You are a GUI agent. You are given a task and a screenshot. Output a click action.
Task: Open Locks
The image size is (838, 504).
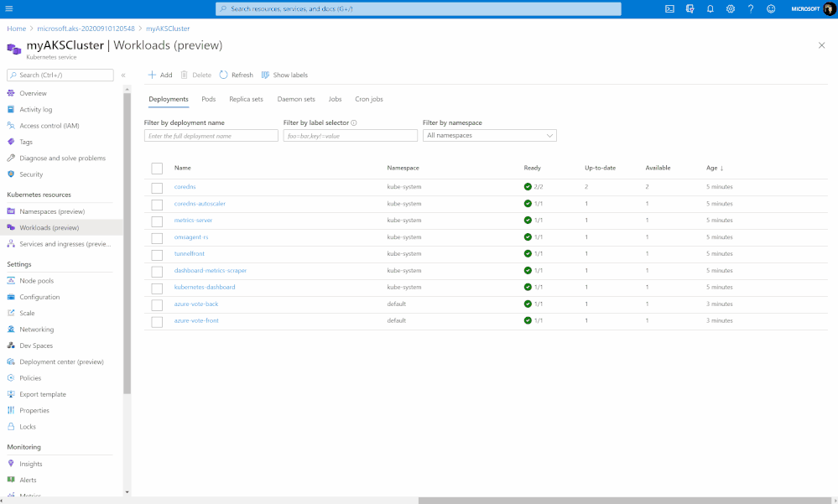click(27, 427)
